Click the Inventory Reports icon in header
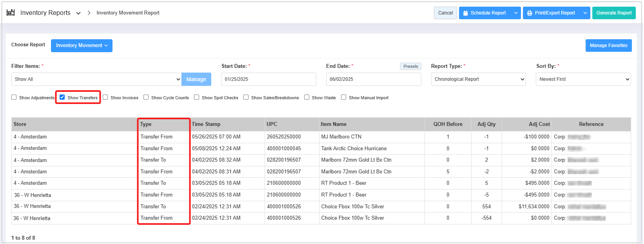Screen dimensions: 644x244 (11, 13)
